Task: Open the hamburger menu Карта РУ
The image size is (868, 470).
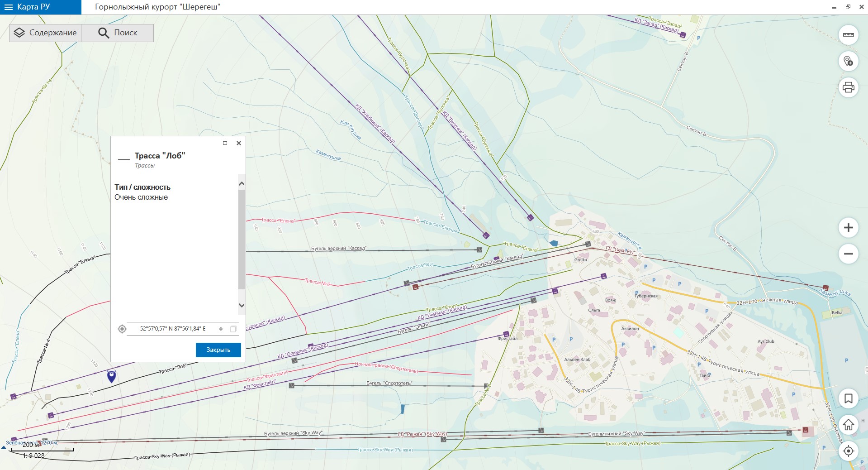Action: click(9, 7)
